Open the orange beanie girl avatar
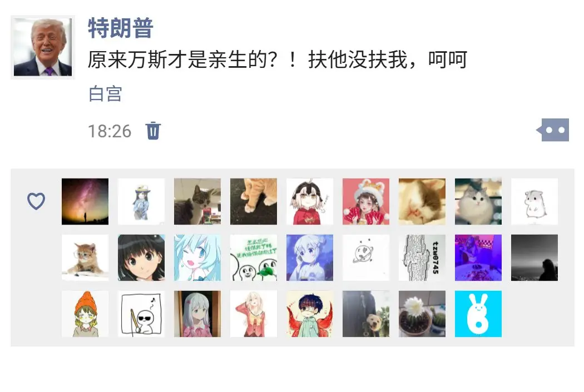Screen dimensions: 584x392 pos(85,314)
